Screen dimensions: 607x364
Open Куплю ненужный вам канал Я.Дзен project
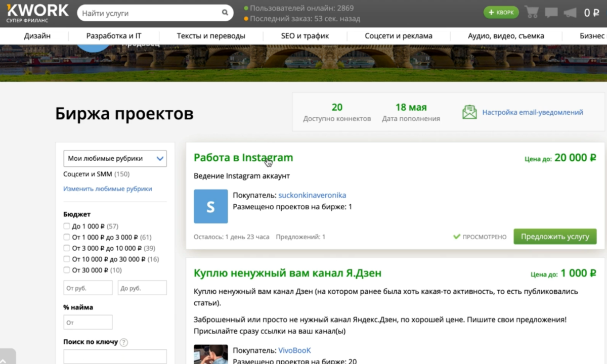287,273
